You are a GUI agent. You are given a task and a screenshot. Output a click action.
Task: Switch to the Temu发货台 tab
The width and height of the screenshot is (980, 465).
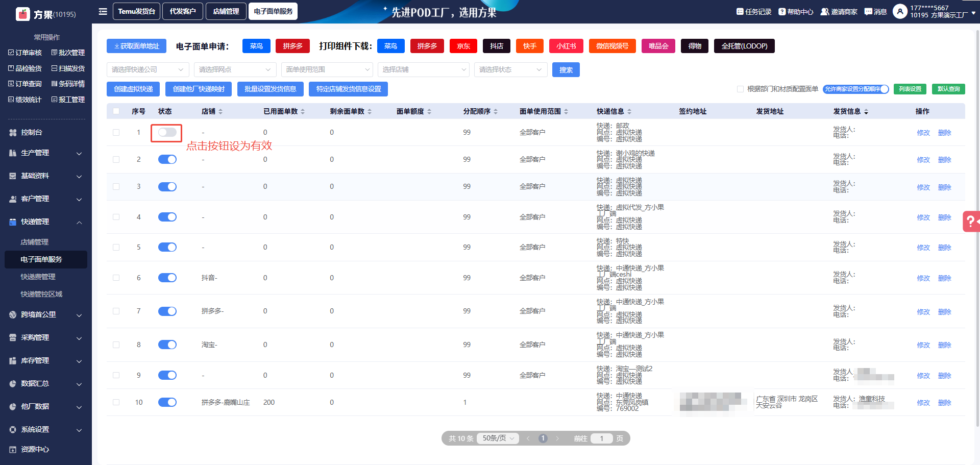(x=136, y=11)
